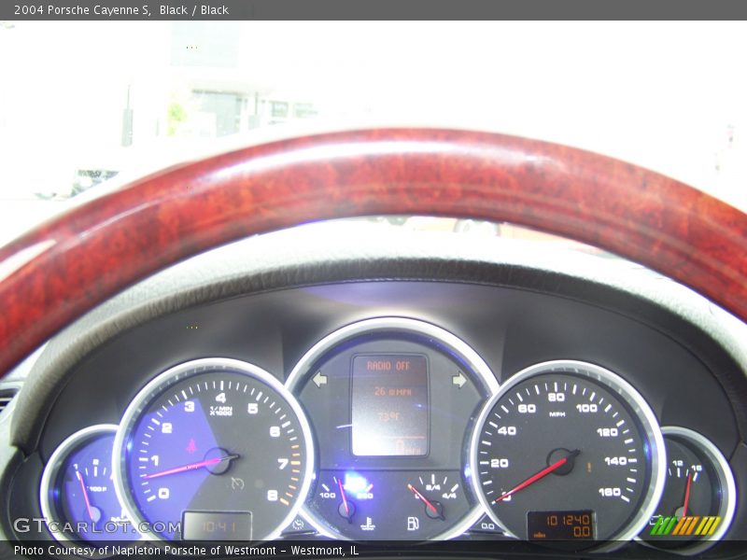Click the "10:41" digital clock readout

click(x=219, y=526)
